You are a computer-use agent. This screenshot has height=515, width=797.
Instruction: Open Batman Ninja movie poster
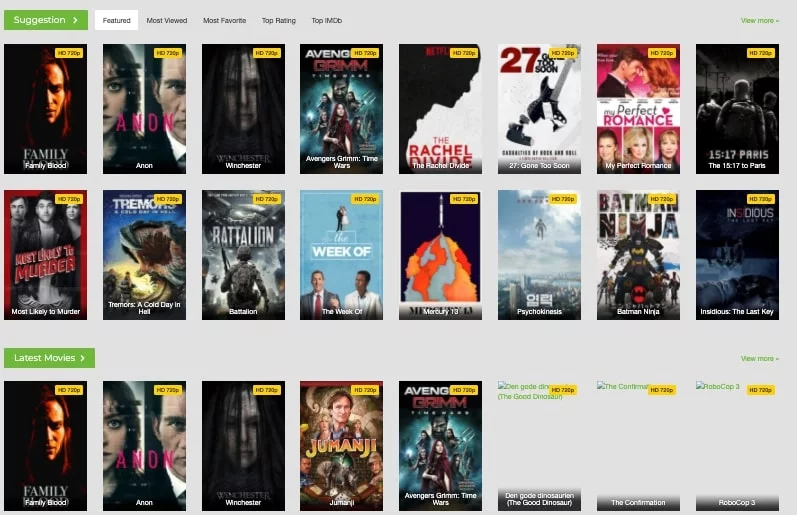pos(638,254)
